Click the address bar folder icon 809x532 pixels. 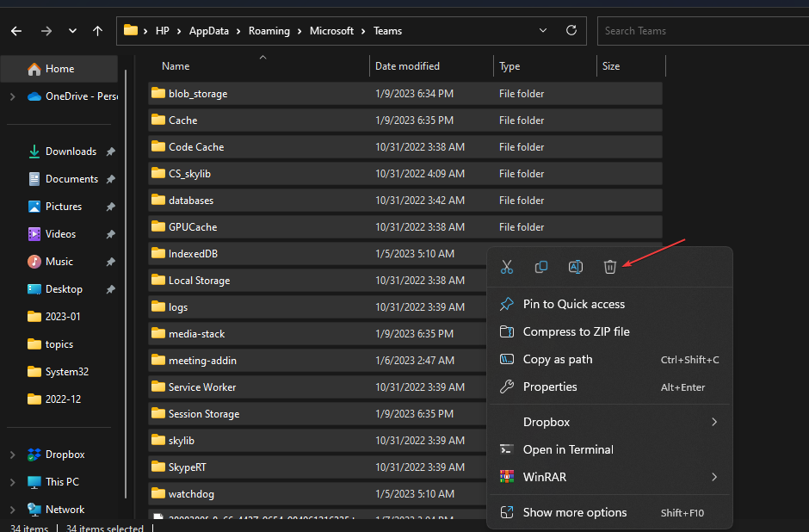pos(131,30)
